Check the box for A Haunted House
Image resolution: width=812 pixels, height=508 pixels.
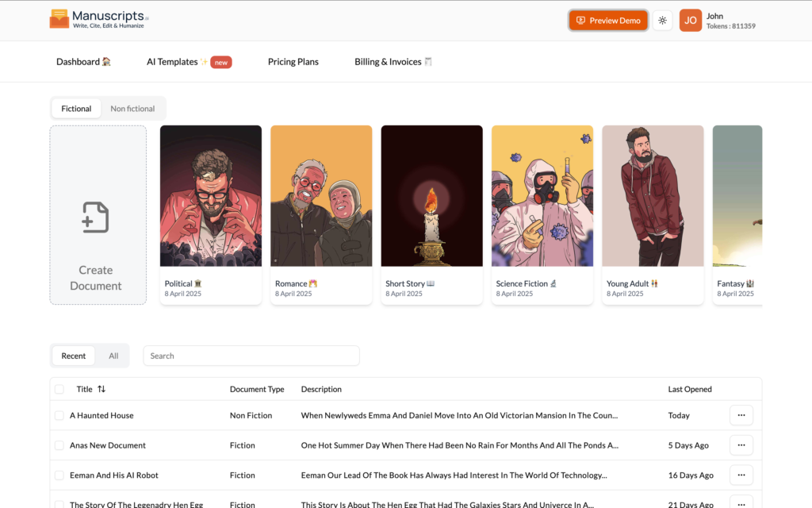point(59,416)
